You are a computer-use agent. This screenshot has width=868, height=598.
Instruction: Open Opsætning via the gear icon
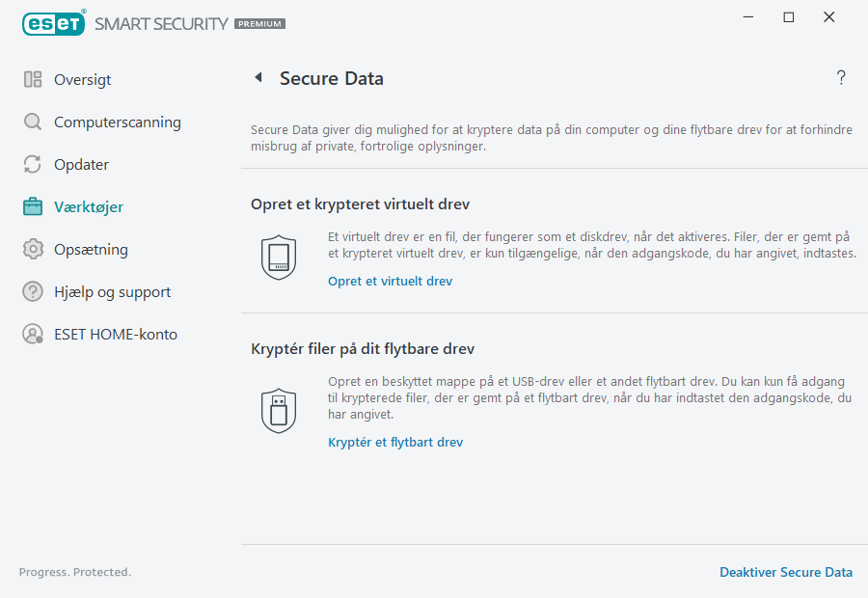tap(33, 249)
